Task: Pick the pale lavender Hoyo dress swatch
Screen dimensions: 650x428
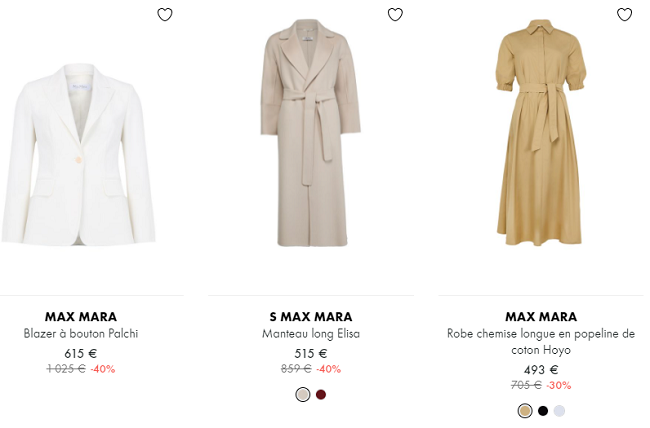Action: coord(559,410)
